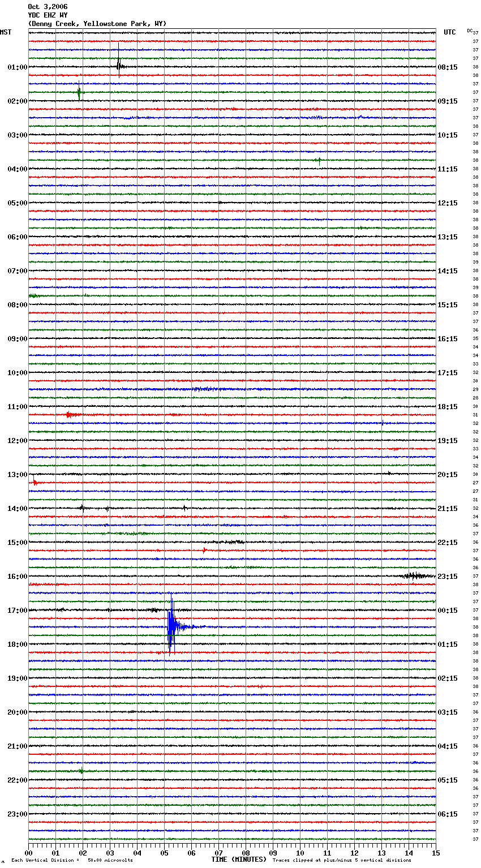The width and height of the screenshot is (481, 868).
Task: Click the 'UTC' timezone label
Action: 449,32
